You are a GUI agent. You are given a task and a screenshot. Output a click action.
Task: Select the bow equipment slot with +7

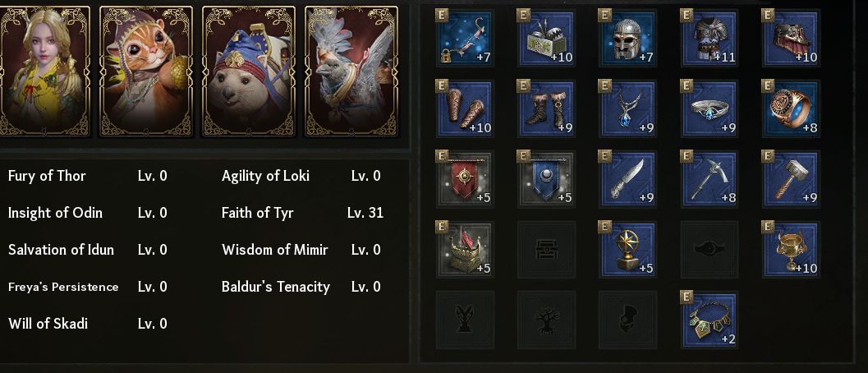pos(465,39)
